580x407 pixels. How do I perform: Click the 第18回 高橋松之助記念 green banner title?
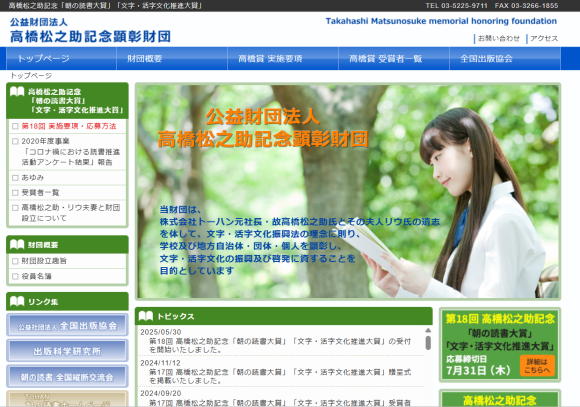[x=500, y=319]
